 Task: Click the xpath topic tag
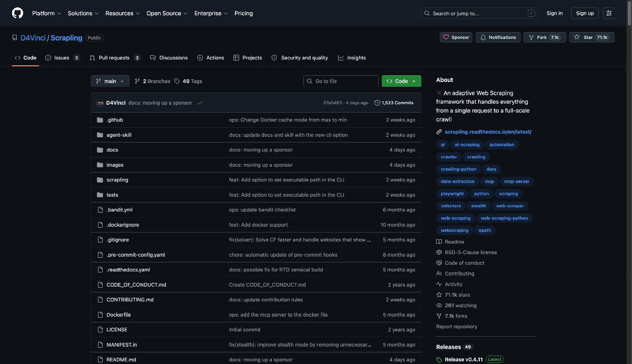(x=485, y=230)
